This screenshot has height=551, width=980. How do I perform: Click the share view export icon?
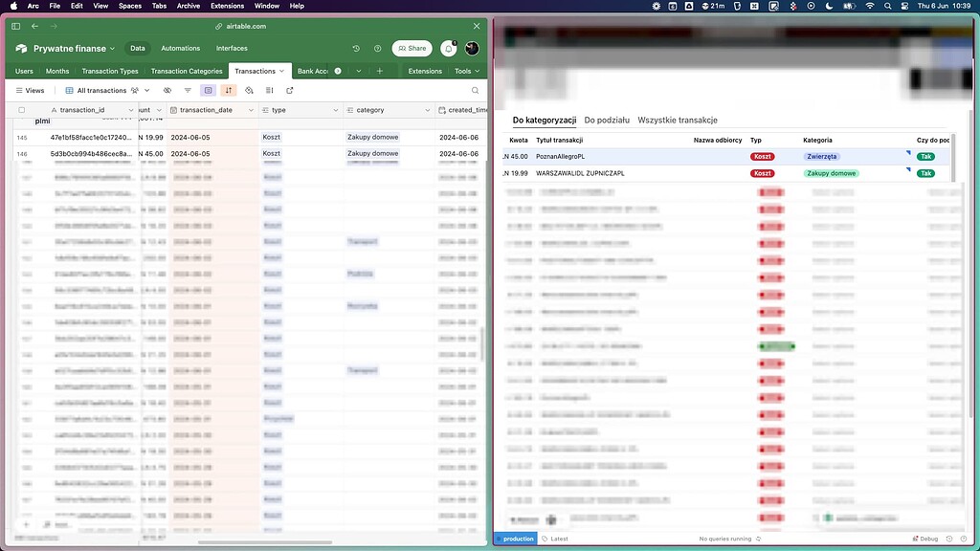pyautogui.click(x=290, y=91)
